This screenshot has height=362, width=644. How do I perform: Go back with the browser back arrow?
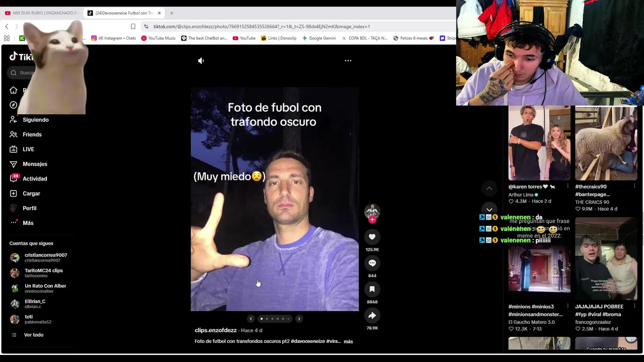7,27
